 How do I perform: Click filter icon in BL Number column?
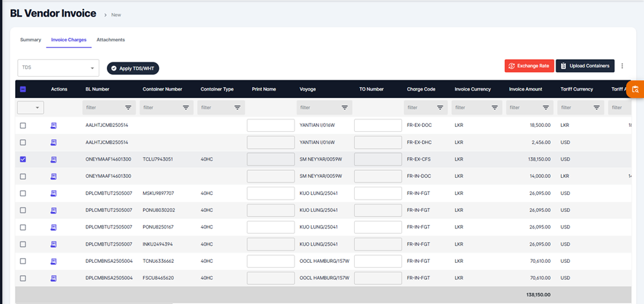[x=128, y=108]
